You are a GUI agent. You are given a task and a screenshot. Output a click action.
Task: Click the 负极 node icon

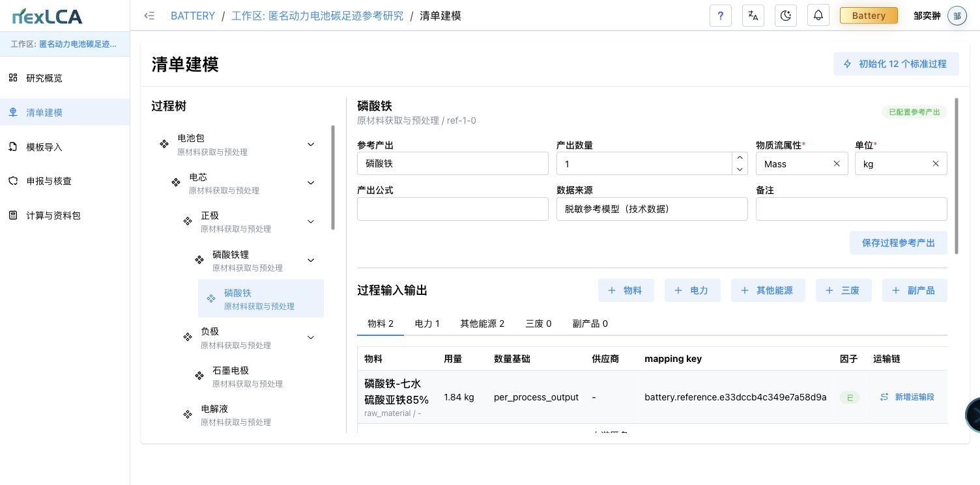tap(188, 337)
